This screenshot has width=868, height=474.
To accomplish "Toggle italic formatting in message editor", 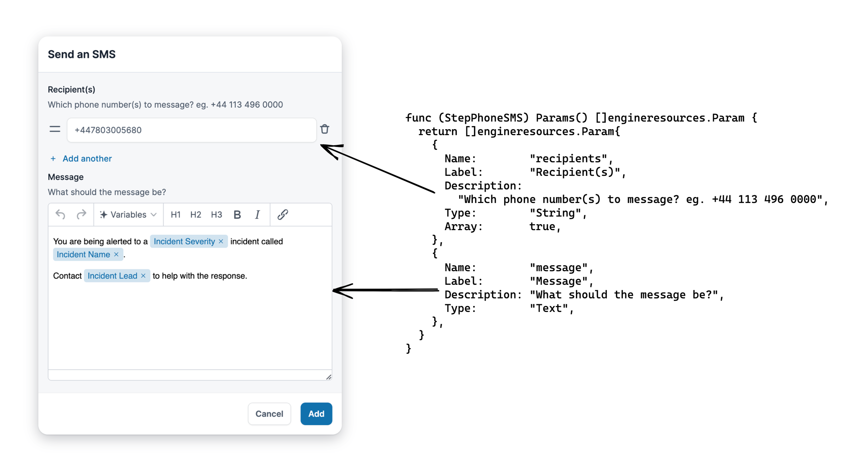I will tap(257, 214).
